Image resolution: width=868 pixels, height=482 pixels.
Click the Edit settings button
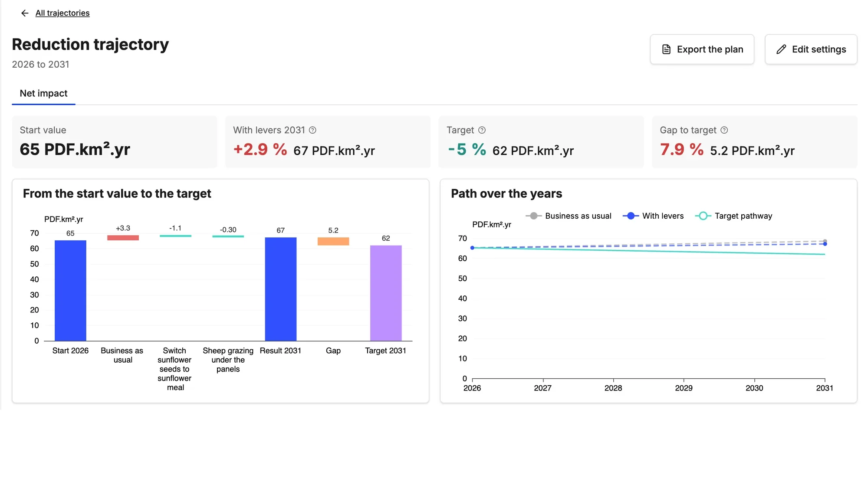[x=811, y=49]
